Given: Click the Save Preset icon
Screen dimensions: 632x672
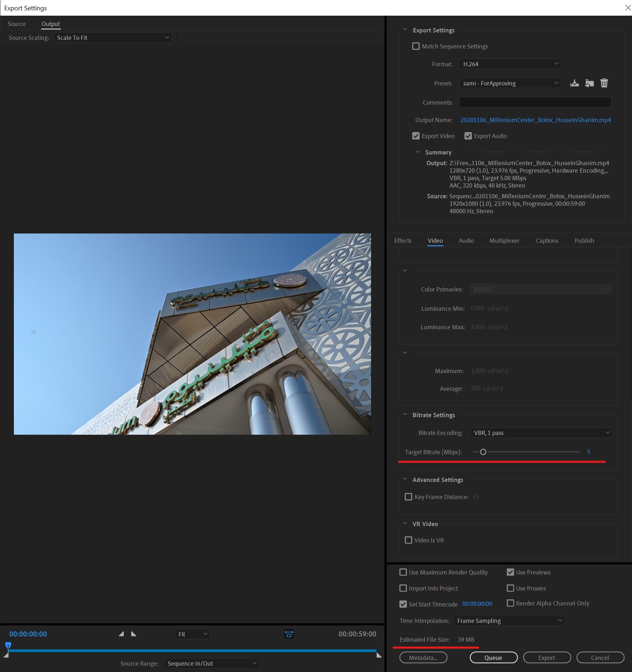Looking at the screenshot, I should pyautogui.click(x=575, y=83).
